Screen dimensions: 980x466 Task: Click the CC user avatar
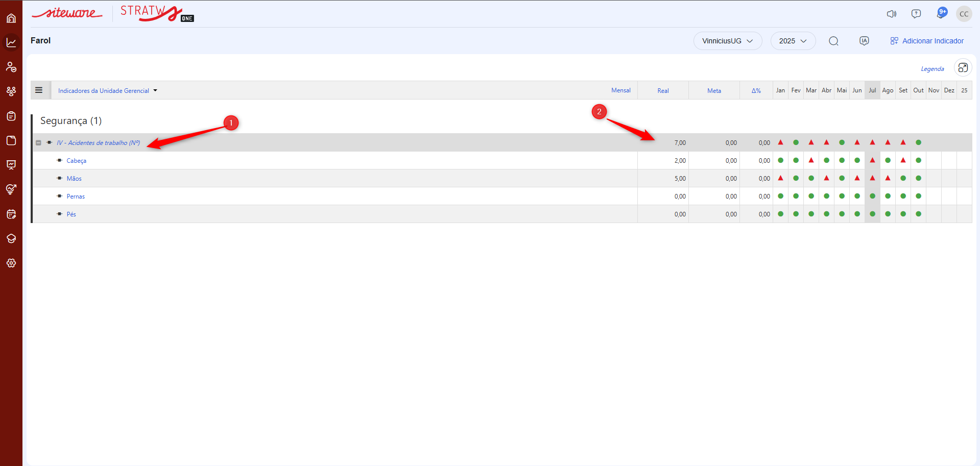964,14
